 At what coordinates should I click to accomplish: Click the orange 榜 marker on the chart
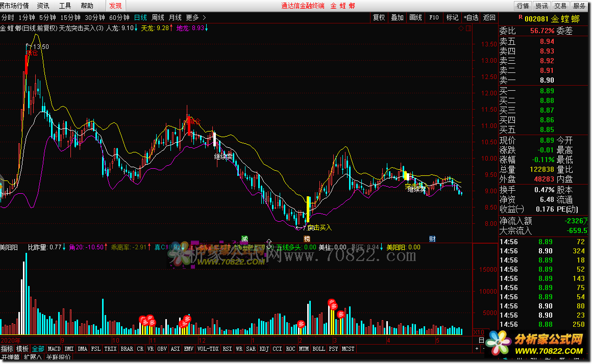pos(307,239)
